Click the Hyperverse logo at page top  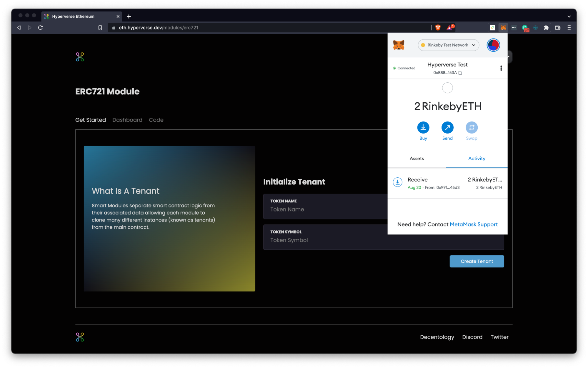[x=80, y=57]
